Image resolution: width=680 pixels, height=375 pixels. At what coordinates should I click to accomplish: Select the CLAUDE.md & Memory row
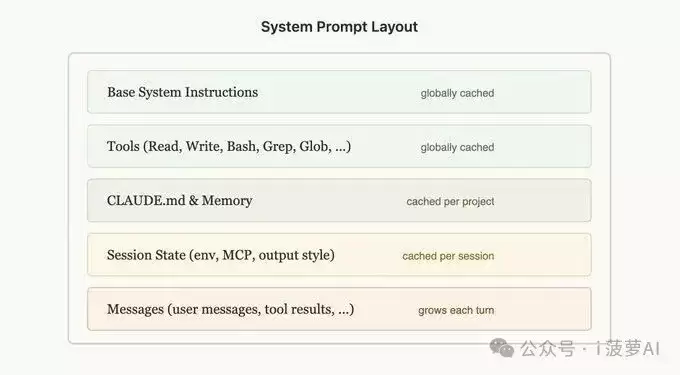339,200
